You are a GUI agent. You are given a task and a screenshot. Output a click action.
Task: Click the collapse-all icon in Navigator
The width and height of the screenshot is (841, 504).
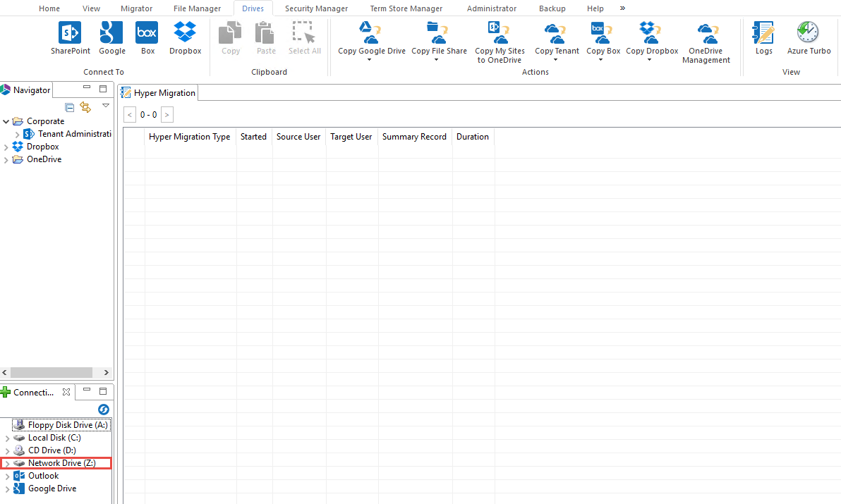pyautogui.click(x=69, y=107)
